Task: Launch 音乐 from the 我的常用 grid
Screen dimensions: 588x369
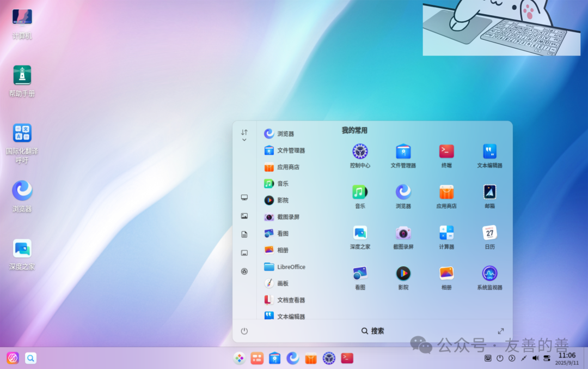Action: point(360,197)
